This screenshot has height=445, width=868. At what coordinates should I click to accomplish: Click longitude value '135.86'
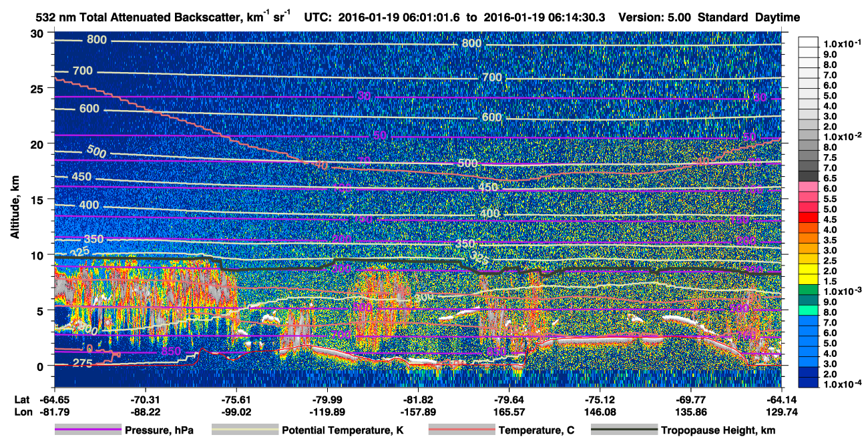click(691, 412)
